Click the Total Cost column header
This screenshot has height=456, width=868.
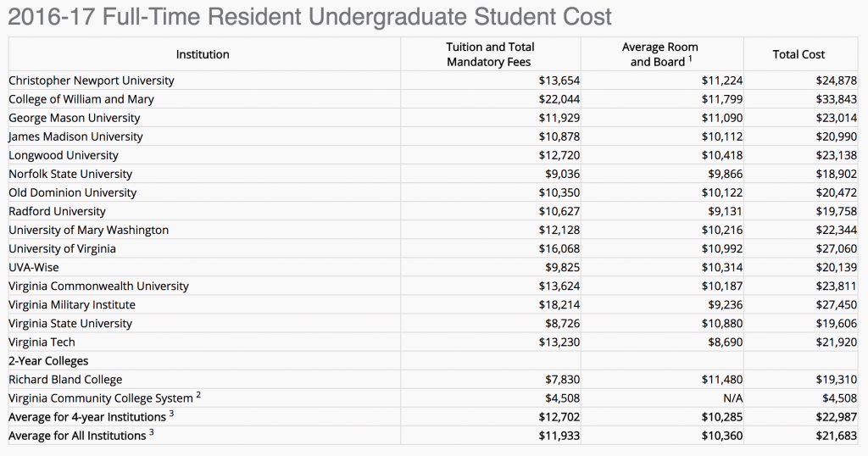(x=798, y=54)
